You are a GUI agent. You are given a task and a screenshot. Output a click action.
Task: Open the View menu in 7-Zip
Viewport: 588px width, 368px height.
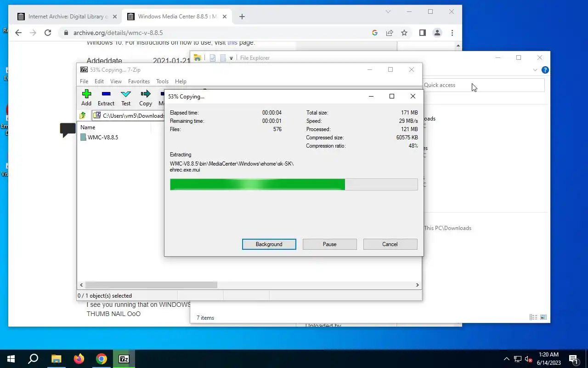point(116,81)
